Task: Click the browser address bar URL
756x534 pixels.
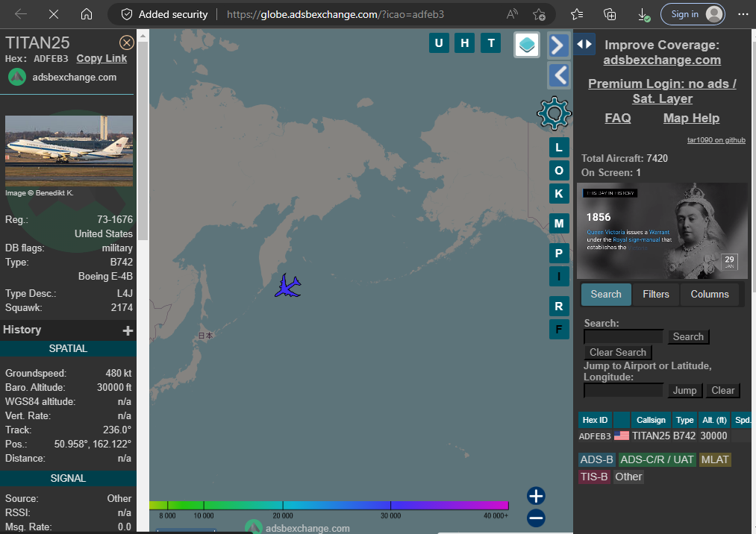Action: 335,14
